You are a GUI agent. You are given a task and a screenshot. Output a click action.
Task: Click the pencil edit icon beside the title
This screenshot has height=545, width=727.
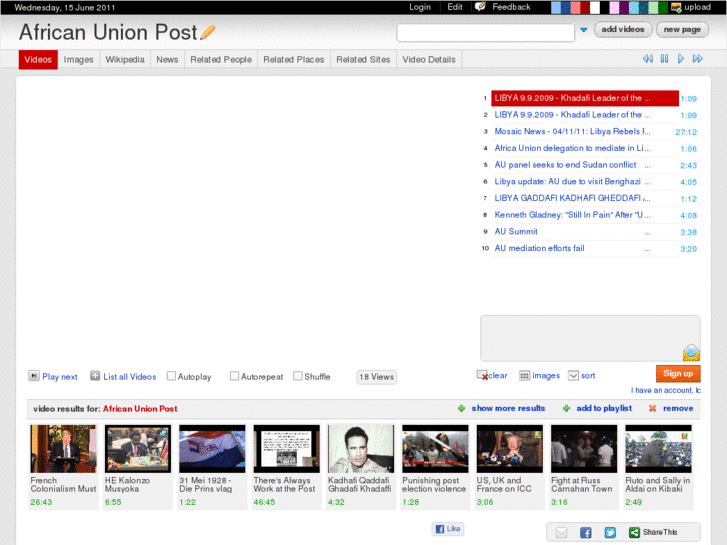(x=208, y=32)
